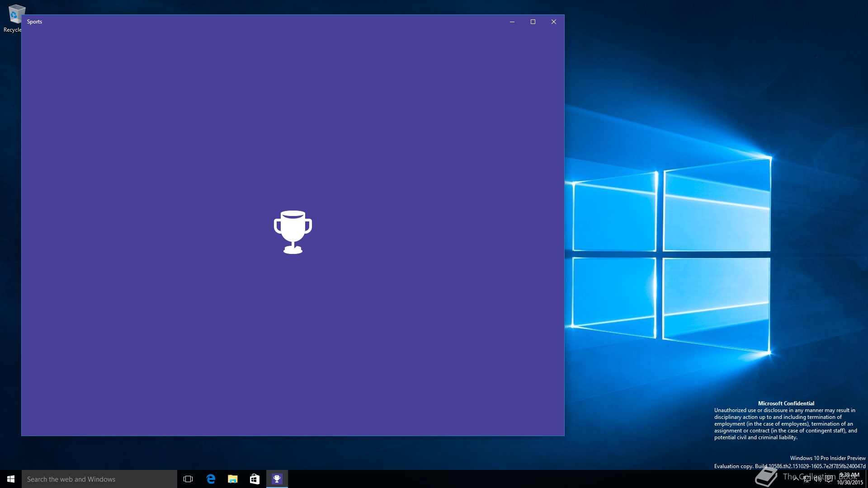Click the 'Search the web and Windows' box
Image resolution: width=868 pixels, height=488 pixels.
pyautogui.click(x=99, y=479)
